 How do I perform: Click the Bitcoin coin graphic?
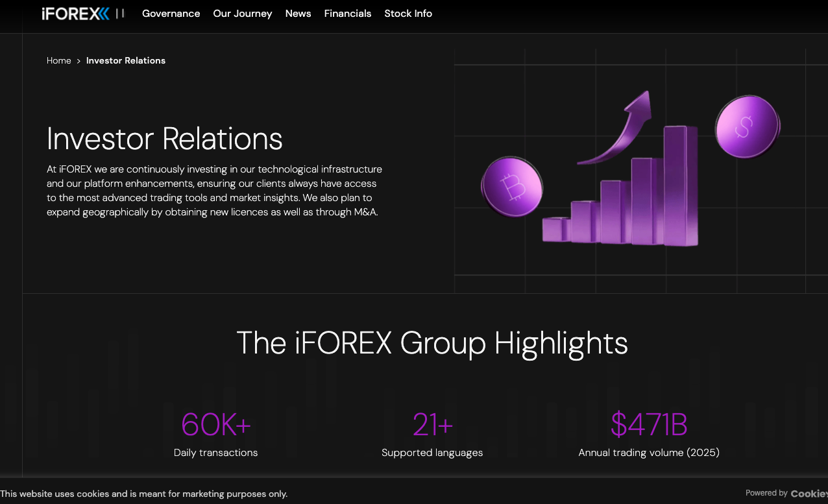tap(512, 187)
